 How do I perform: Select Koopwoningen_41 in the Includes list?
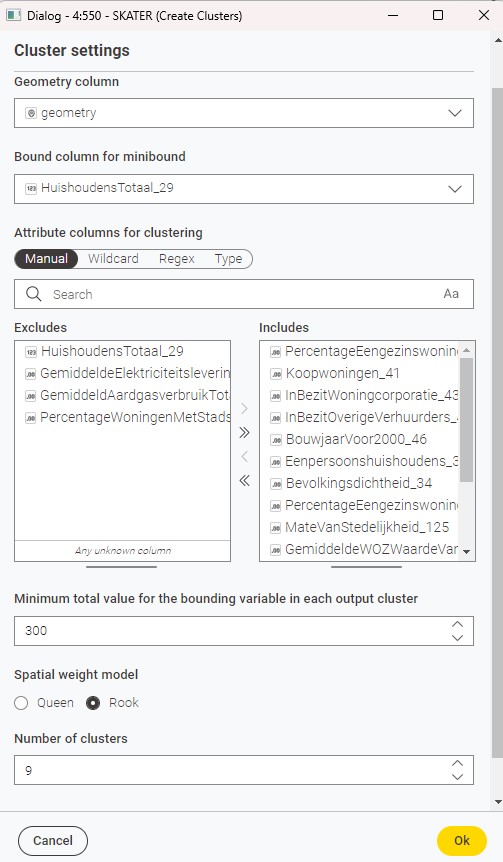pos(359,373)
